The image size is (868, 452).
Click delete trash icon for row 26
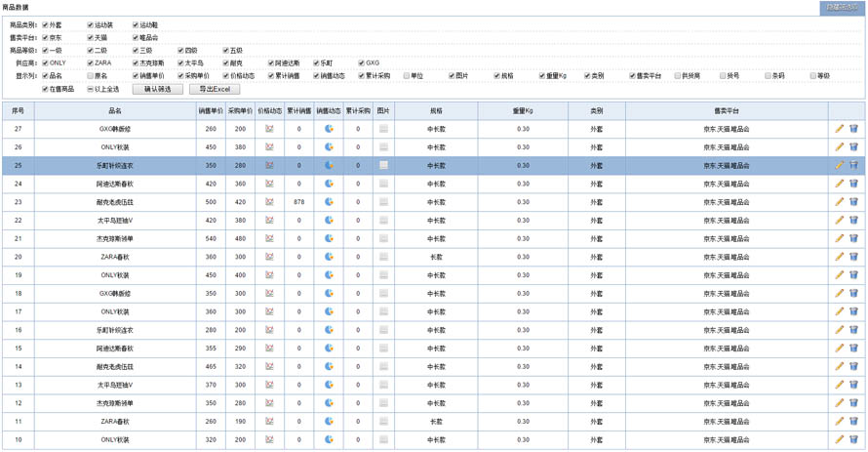[x=853, y=147]
